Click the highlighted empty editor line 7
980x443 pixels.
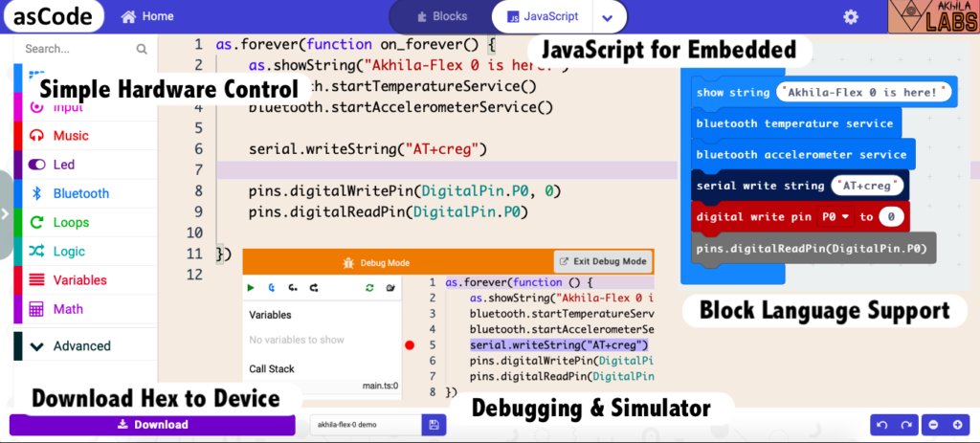[x=446, y=170]
